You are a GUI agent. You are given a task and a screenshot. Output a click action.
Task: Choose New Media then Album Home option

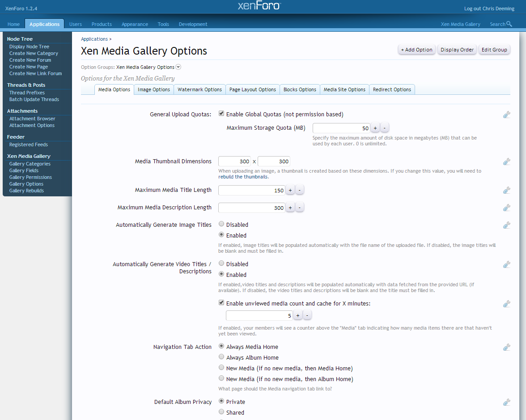(221, 378)
